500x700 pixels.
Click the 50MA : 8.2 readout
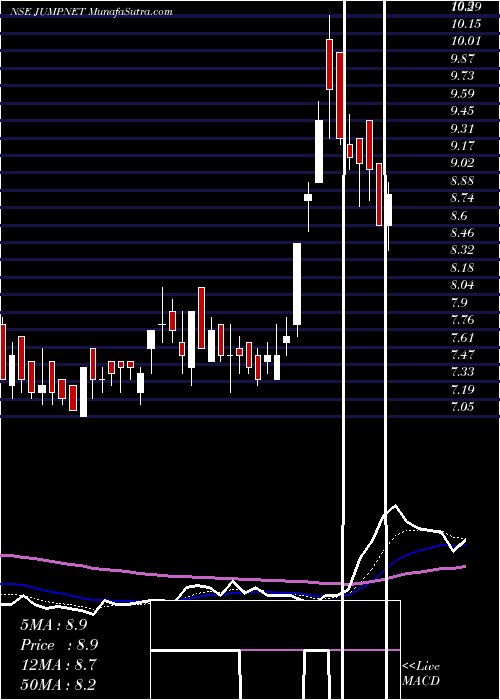[58, 685]
